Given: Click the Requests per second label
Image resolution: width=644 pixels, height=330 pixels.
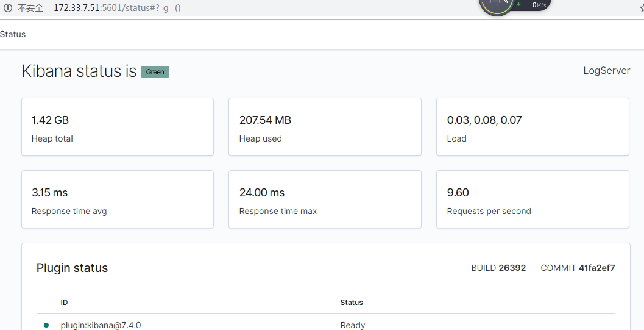Looking at the screenshot, I should (x=489, y=211).
